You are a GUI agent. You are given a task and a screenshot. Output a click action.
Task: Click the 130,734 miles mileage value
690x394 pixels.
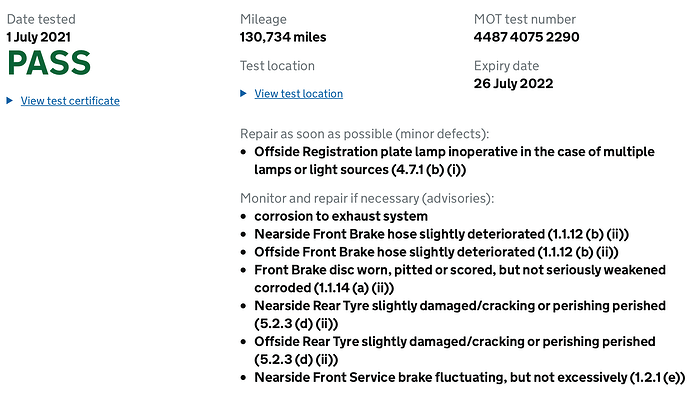pyautogui.click(x=283, y=37)
